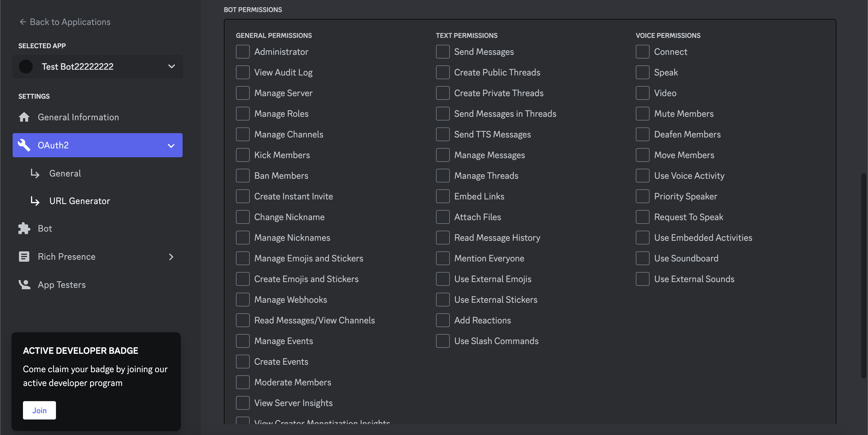
Task: Enable the Administrator general permission checkbox
Action: point(243,51)
